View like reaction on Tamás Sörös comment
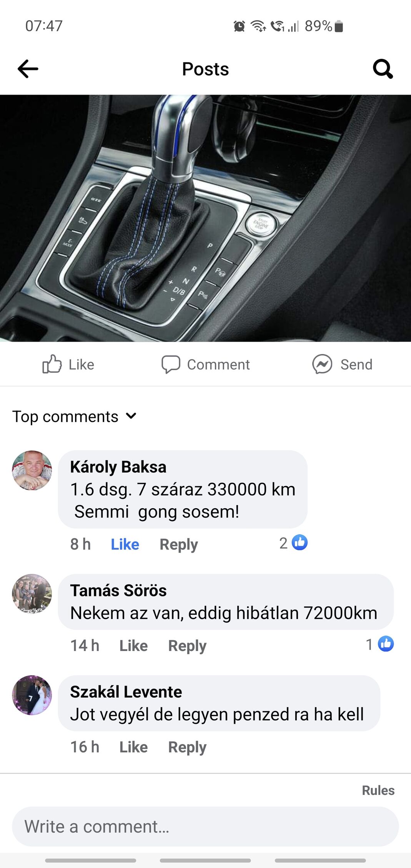The height and width of the screenshot is (868, 411). click(380, 644)
